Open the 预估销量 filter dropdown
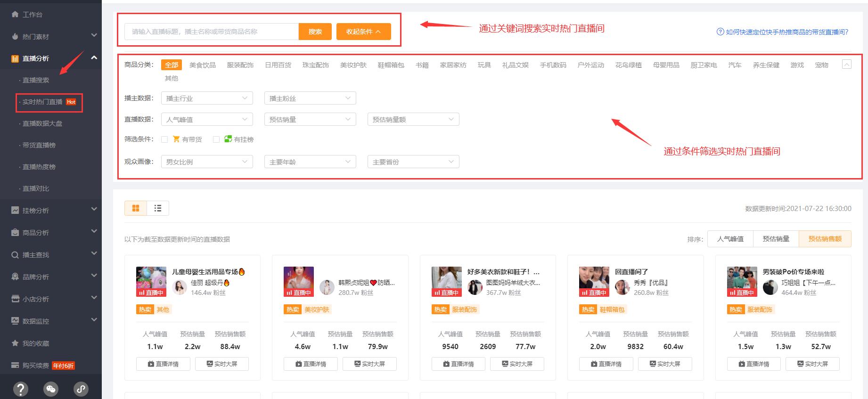868x399 pixels. coord(310,119)
